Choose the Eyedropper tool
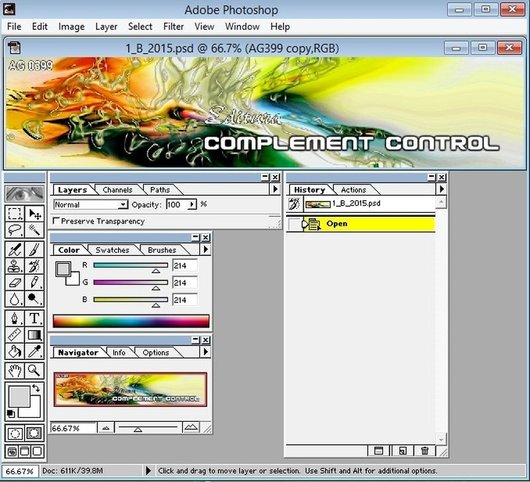This screenshot has width=530, height=482. tap(34, 352)
